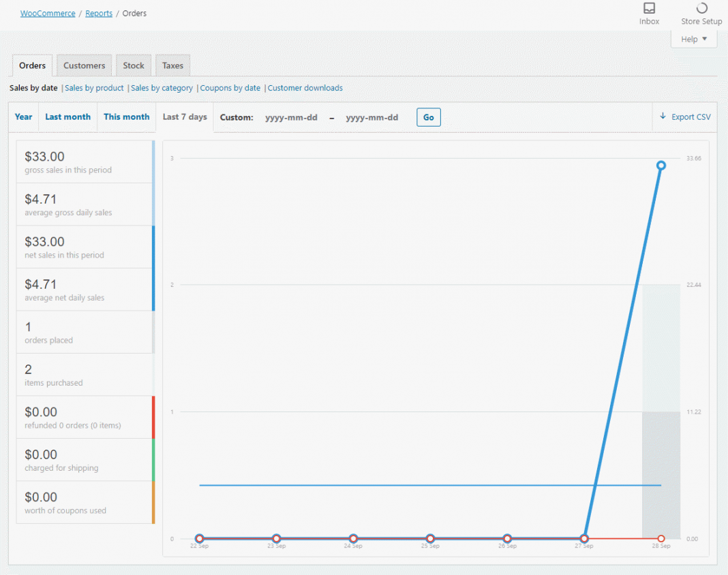Click the custom start date field
728x575 pixels.
click(x=291, y=117)
